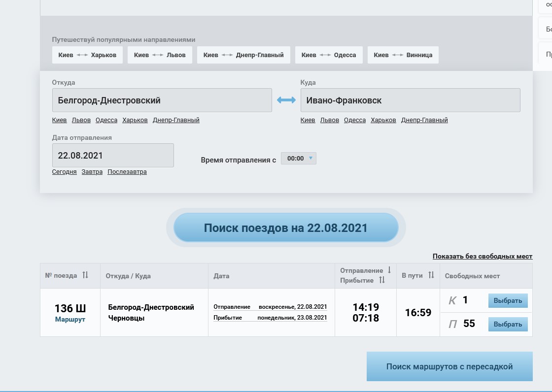Open departure time dropdown 00:00
The width and height of the screenshot is (552, 392).
tap(299, 159)
